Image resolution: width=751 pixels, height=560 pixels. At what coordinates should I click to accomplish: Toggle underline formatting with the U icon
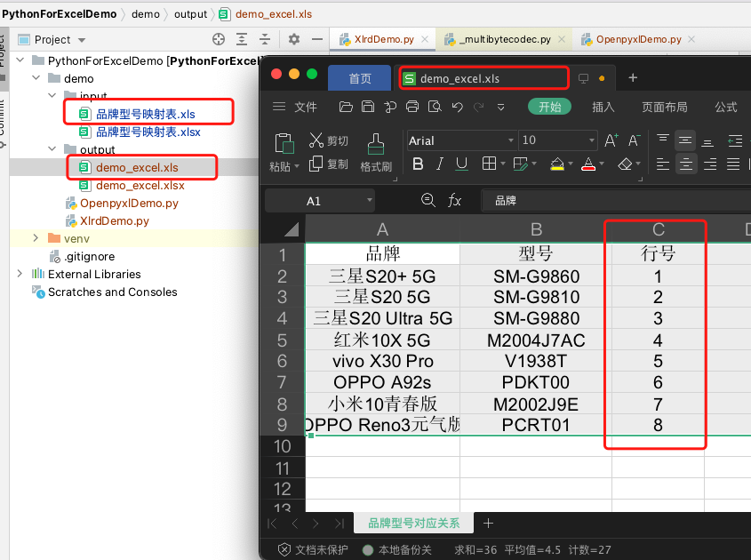(x=462, y=164)
